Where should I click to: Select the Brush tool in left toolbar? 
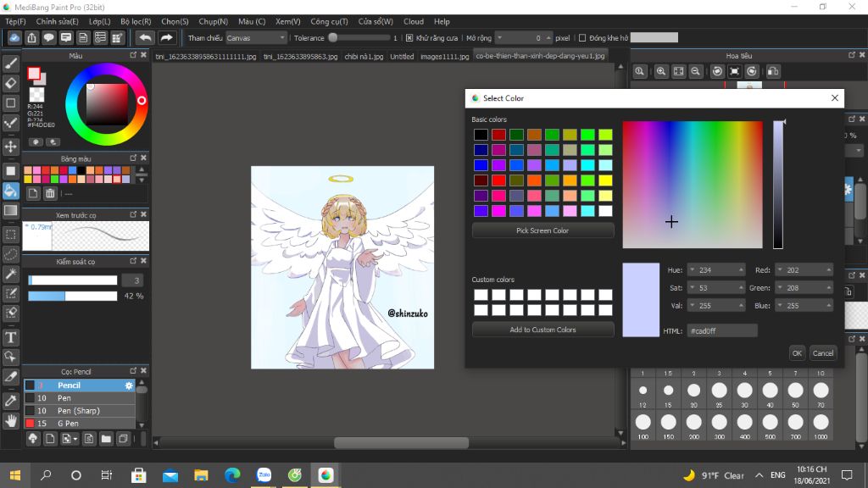[x=10, y=64]
